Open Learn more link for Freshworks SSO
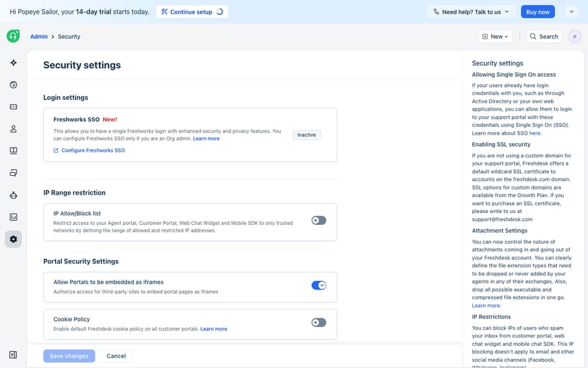 (x=206, y=139)
